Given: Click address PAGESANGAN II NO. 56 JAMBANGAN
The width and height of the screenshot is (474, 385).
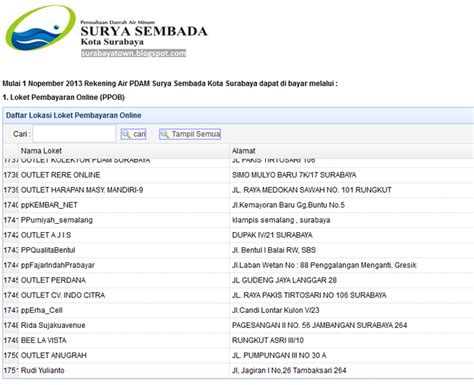Looking at the screenshot, I should click(x=319, y=325).
